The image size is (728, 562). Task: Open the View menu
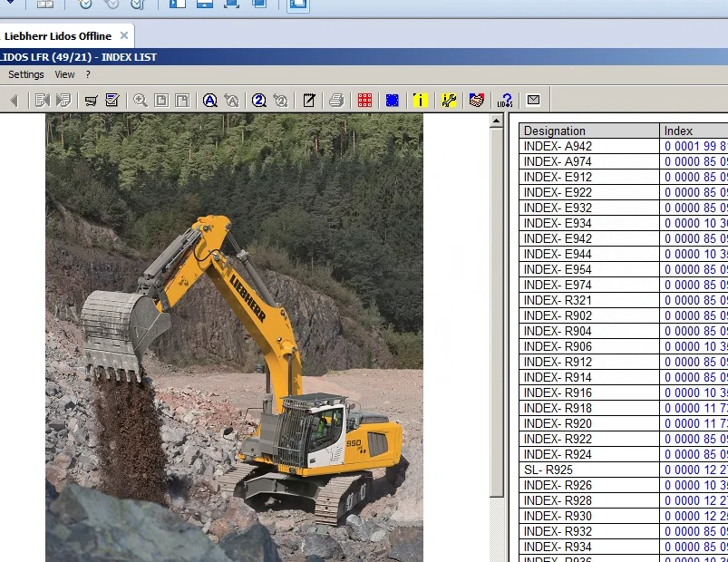64,74
